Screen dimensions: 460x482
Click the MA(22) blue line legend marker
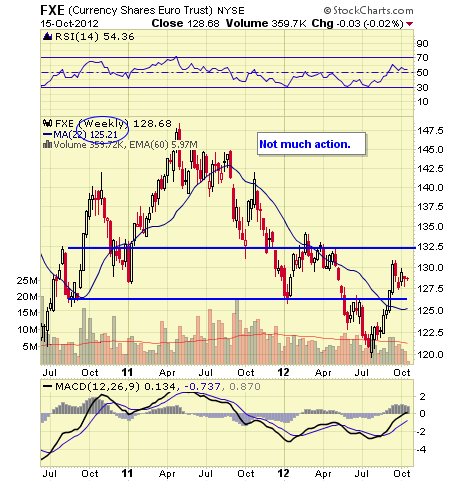point(48,135)
